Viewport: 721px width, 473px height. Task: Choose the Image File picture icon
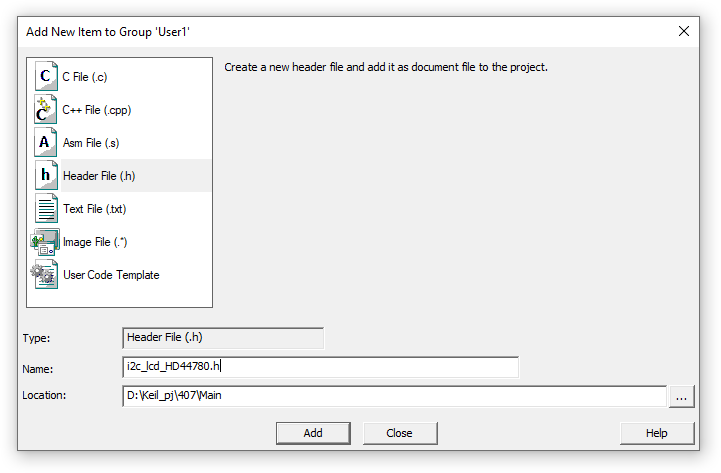point(45,242)
